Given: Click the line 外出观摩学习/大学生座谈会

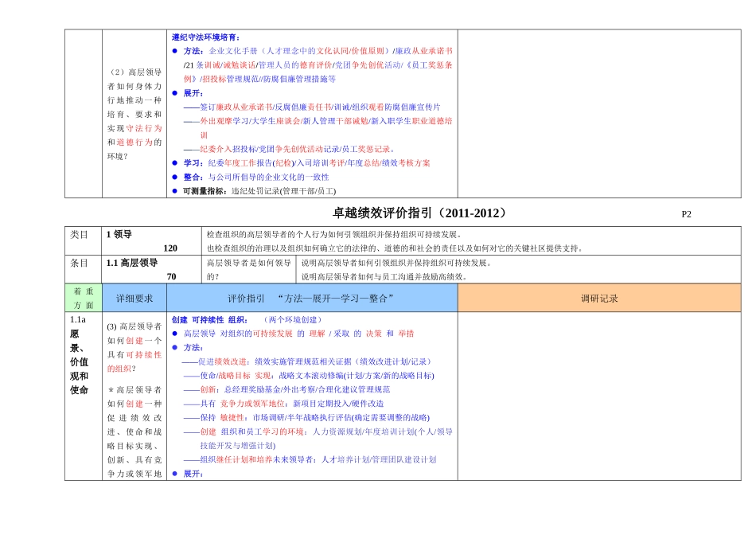Looking at the screenshot, I should coord(318,128).
